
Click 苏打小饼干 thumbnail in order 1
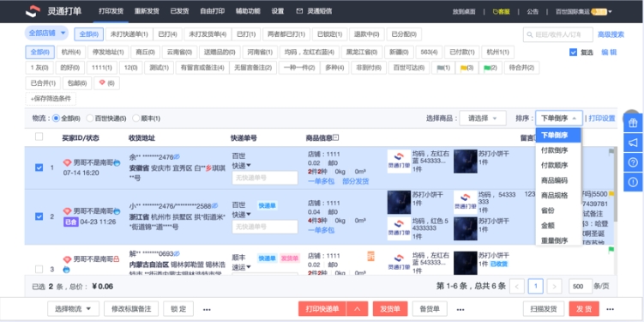(466, 161)
